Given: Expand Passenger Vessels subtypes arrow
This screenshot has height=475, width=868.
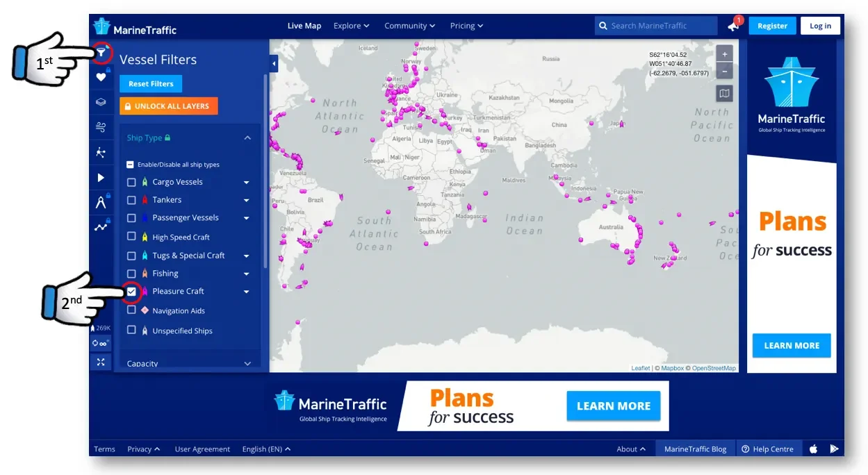Looking at the screenshot, I should click(x=246, y=218).
